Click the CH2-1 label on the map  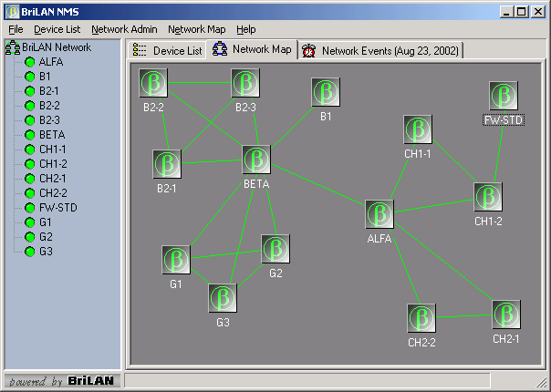[506, 339]
